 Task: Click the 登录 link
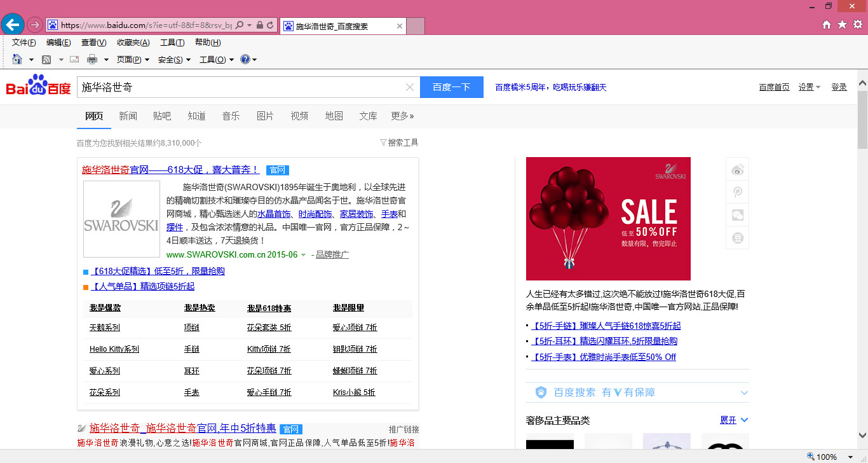(x=839, y=87)
